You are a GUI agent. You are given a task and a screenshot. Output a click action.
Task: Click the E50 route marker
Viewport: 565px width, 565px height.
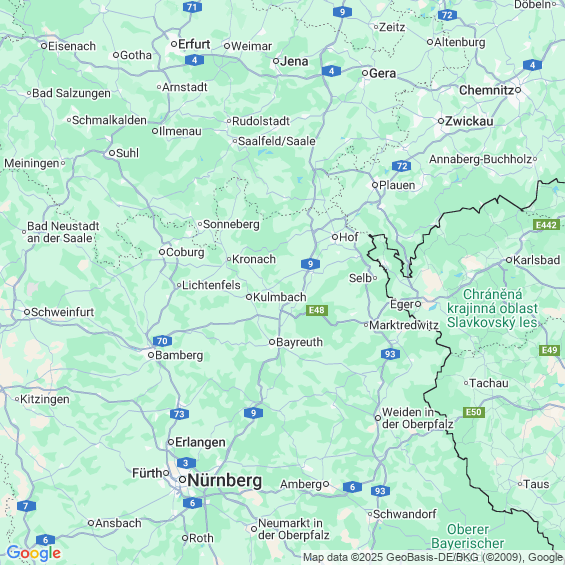tap(473, 412)
